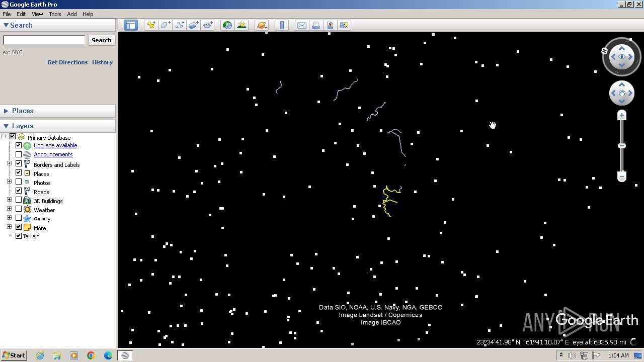Collapse the Primary Database tree node

4,137
